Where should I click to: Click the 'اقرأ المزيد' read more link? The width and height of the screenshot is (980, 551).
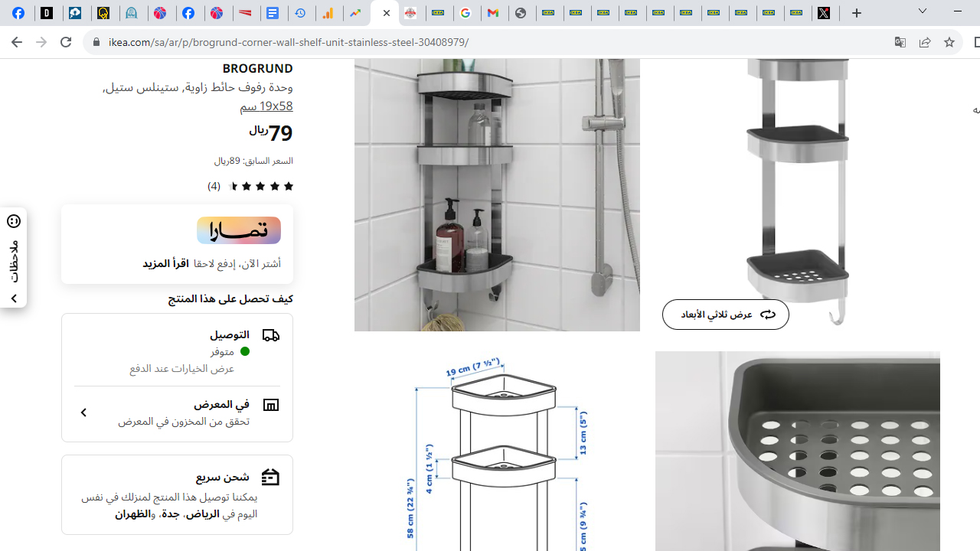(165, 263)
